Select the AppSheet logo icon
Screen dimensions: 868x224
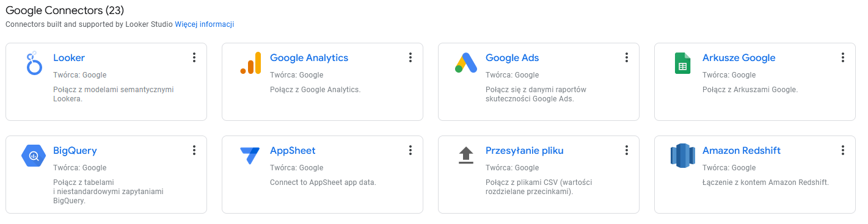[x=250, y=156]
